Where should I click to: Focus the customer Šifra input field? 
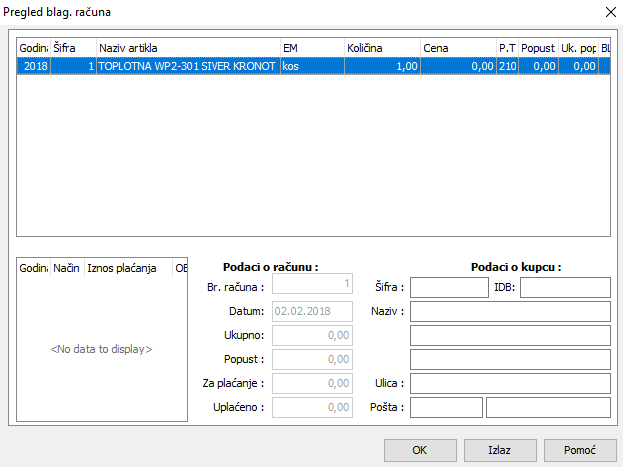coord(449,288)
